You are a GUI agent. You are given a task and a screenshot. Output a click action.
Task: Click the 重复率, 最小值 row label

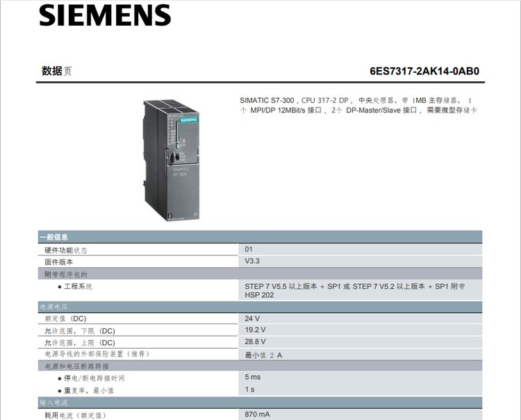coord(85,390)
